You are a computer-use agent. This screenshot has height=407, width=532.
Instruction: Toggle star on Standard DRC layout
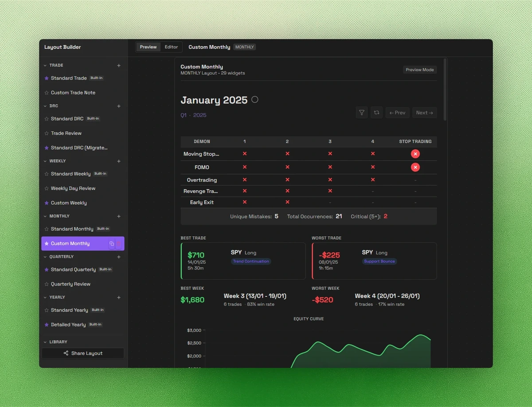pos(47,119)
